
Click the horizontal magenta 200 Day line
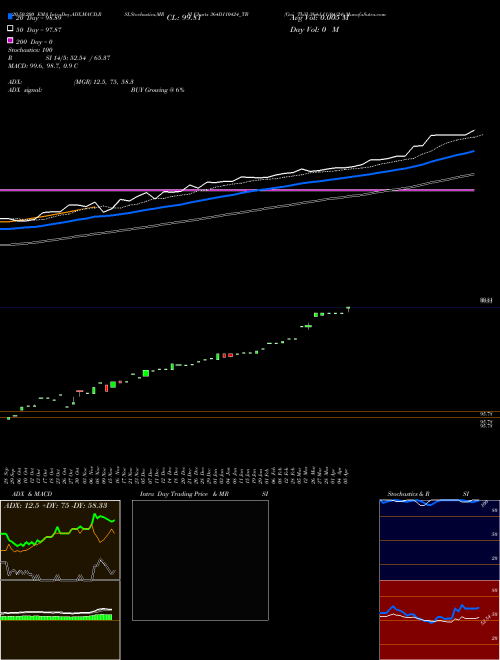(237, 190)
